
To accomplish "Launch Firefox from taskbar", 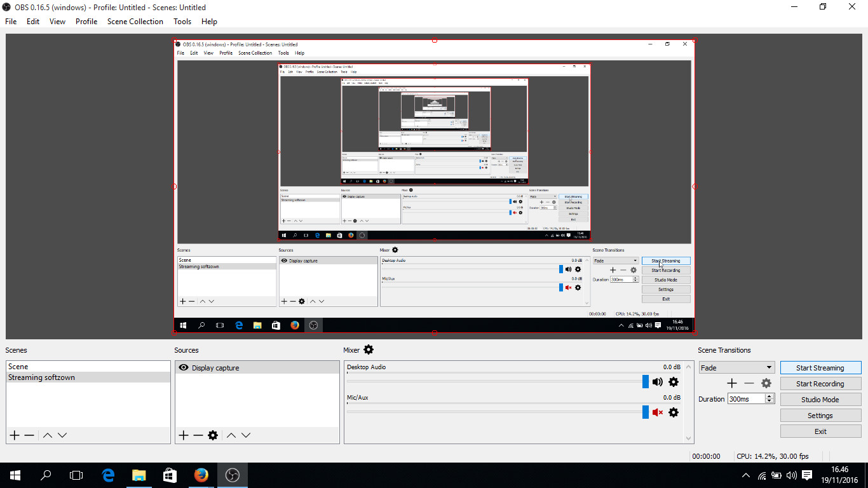I will click(x=201, y=475).
